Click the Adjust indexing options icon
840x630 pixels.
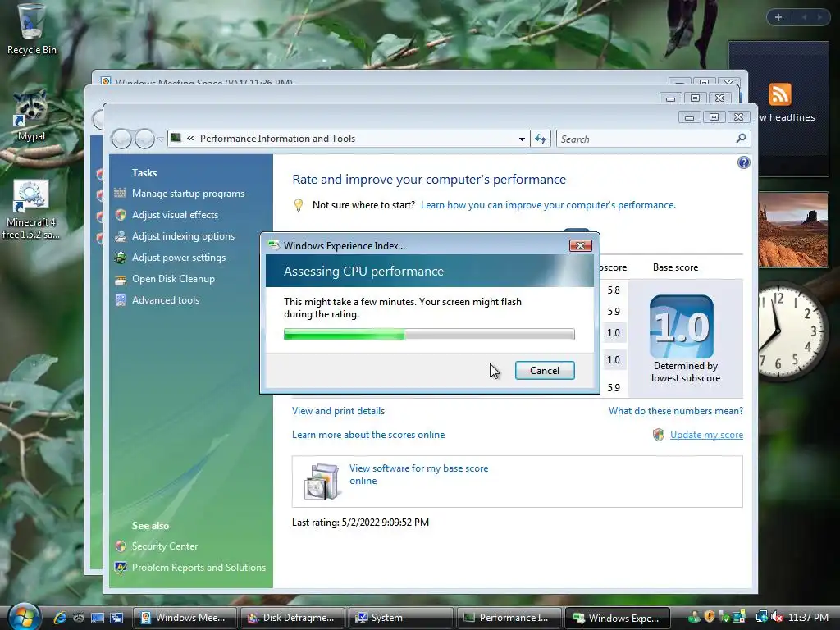[x=121, y=236]
